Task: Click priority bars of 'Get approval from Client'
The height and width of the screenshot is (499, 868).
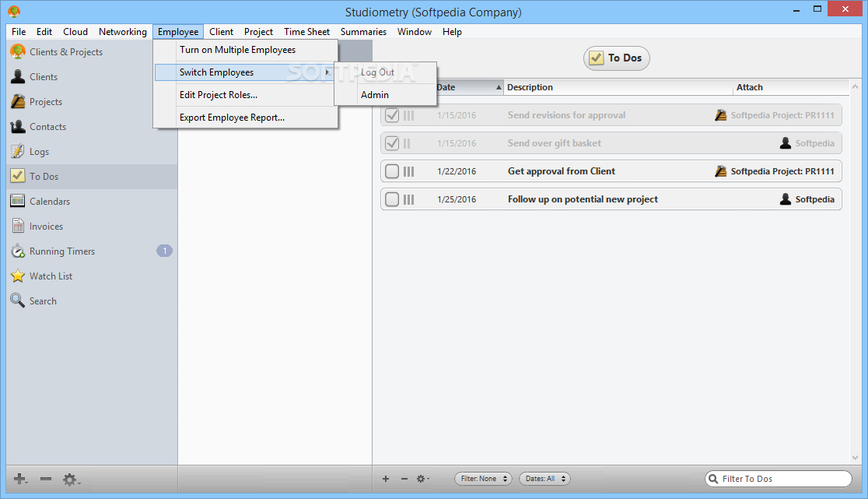Action: pyautogui.click(x=408, y=172)
